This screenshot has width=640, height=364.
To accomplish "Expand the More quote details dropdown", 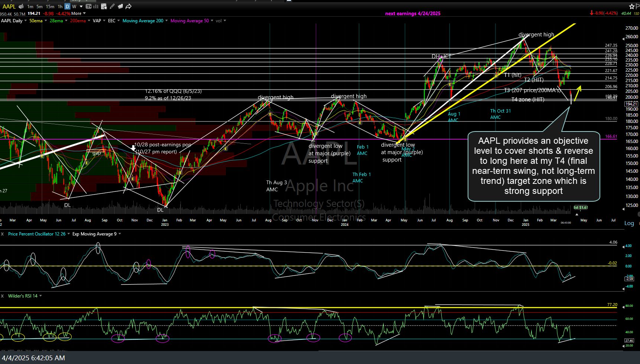I will [78, 13].
